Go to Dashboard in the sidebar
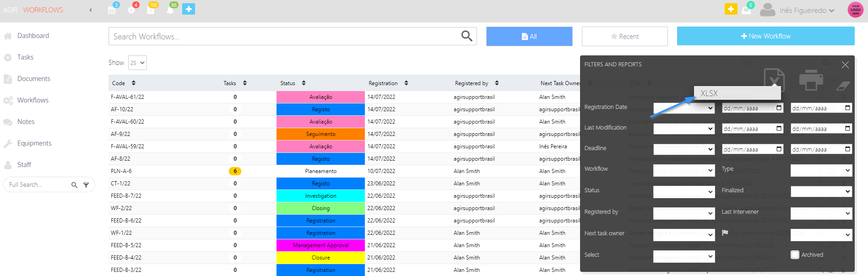Viewport: 868px width, 276px height. 33,36
